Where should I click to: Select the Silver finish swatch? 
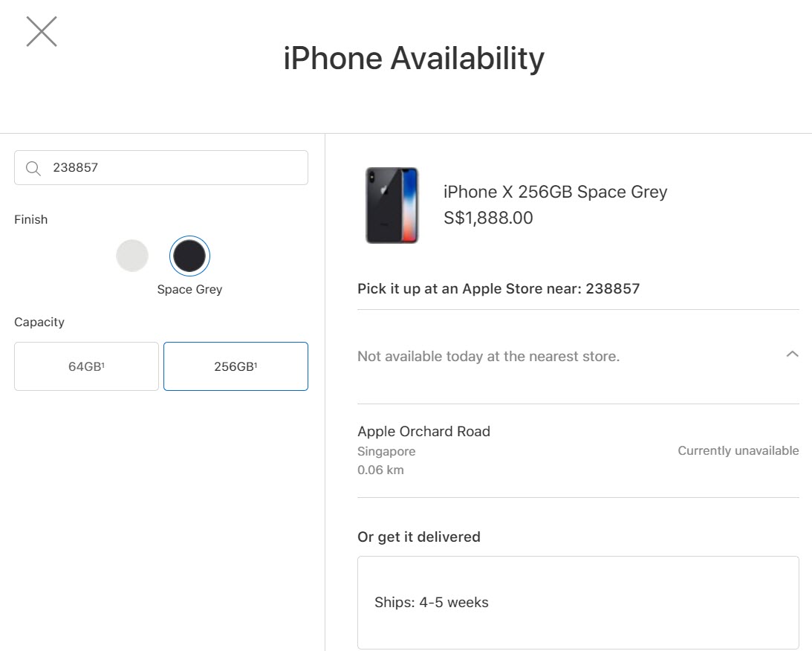coord(132,256)
